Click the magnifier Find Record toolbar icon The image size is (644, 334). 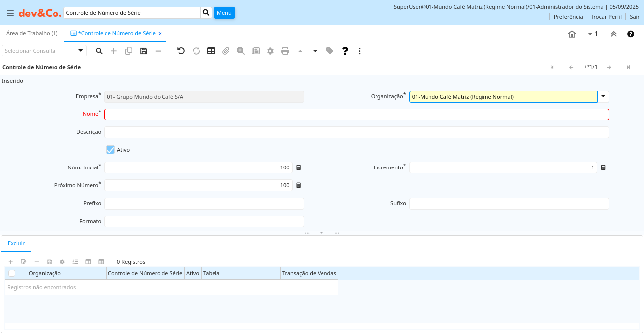coord(99,51)
